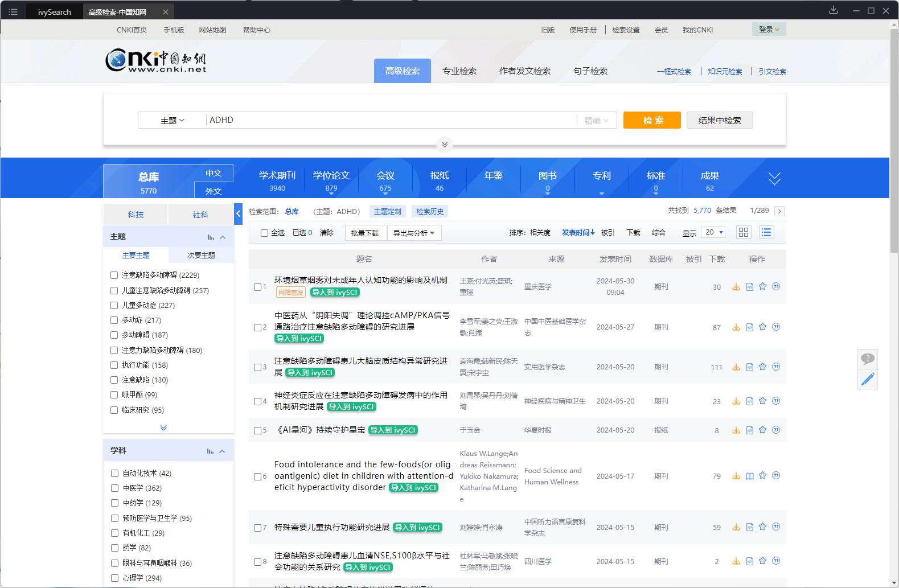
Task: Import row 1 to ivySCI
Action: (x=335, y=292)
